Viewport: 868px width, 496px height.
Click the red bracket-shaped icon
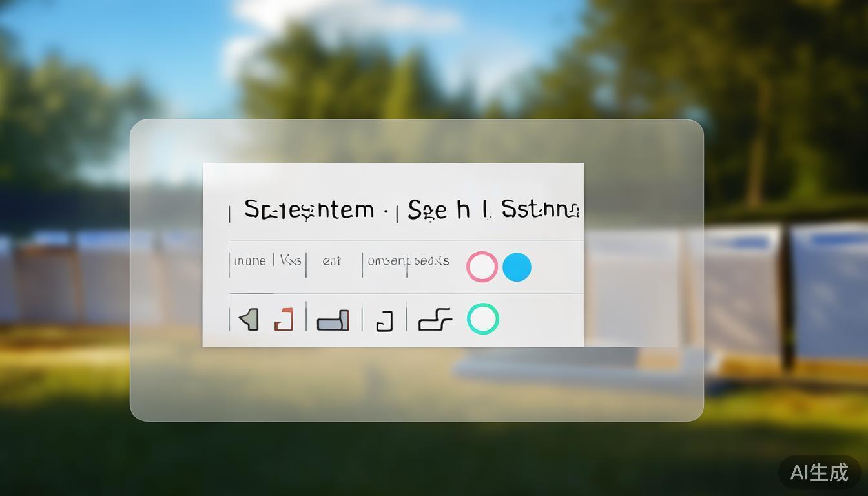pyautogui.click(x=284, y=319)
